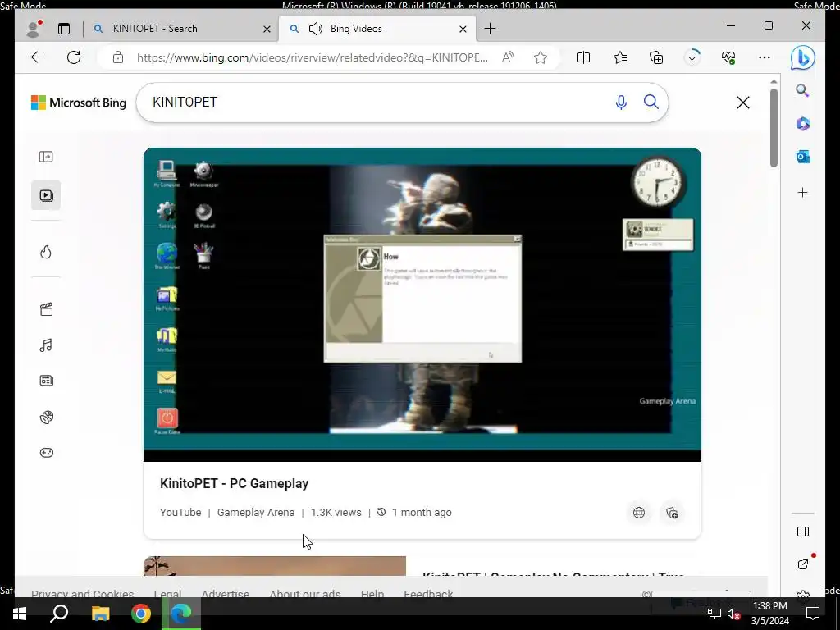Toggle the Edge sidebar panel icon
The image size is (840, 630).
click(x=802, y=532)
